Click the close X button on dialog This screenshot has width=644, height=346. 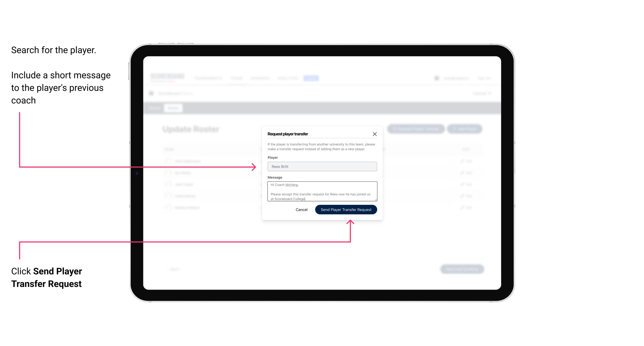pos(375,134)
